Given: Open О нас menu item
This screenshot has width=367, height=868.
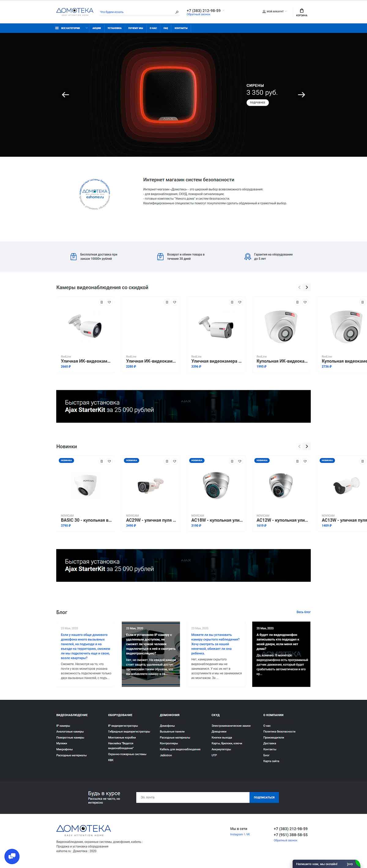Looking at the screenshot, I should tap(153, 28).
